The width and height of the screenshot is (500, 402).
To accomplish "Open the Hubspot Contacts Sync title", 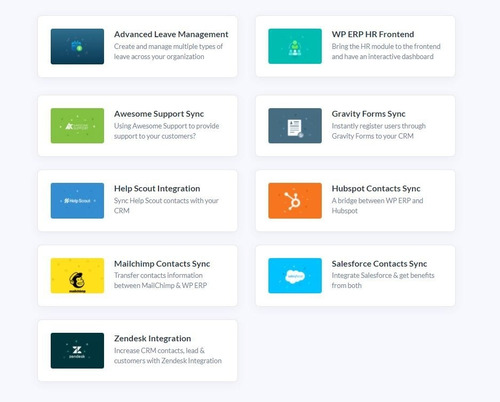I will click(x=376, y=189).
